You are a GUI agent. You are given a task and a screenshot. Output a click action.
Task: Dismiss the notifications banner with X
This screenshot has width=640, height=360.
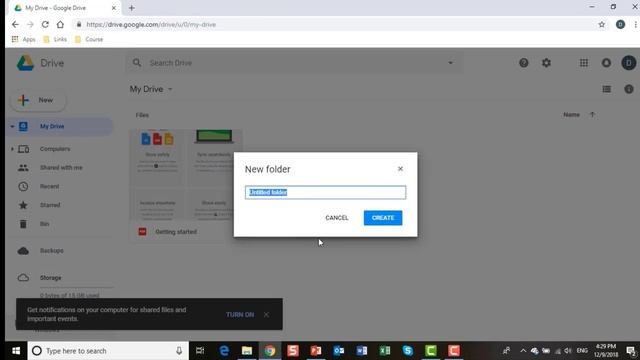pyautogui.click(x=266, y=315)
